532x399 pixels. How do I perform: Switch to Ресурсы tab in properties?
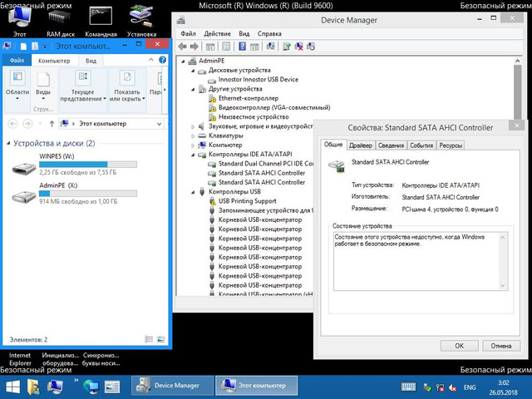coord(451,145)
